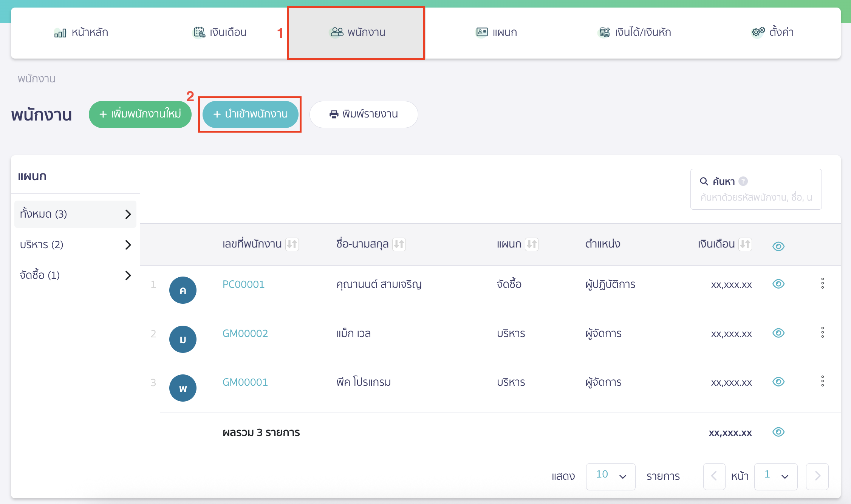Toggle salary visibility in the table header
The height and width of the screenshot is (504, 851).
click(x=778, y=246)
